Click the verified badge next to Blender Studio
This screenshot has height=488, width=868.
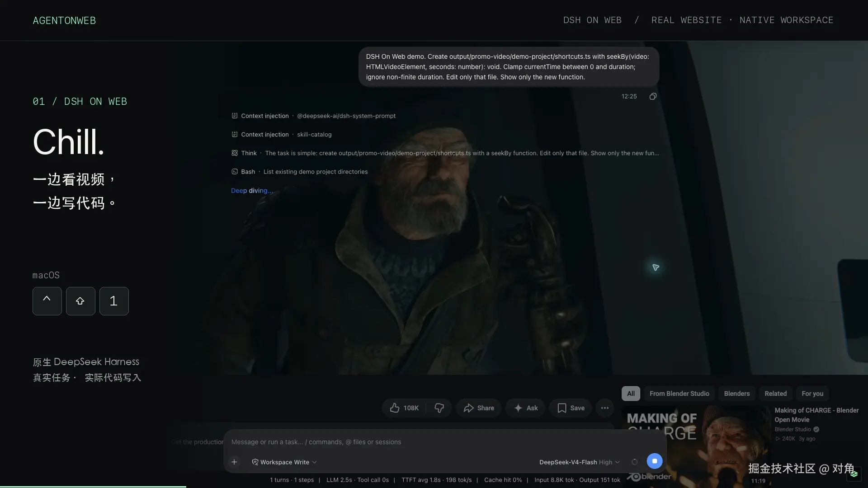click(816, 429)
